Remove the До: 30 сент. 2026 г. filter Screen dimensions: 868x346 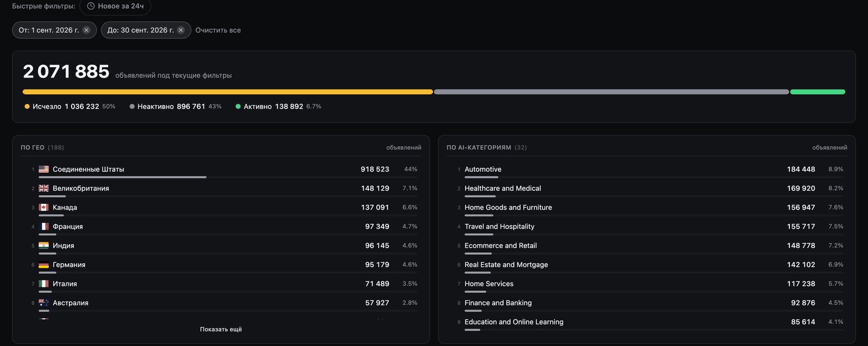tap(181, 30)
